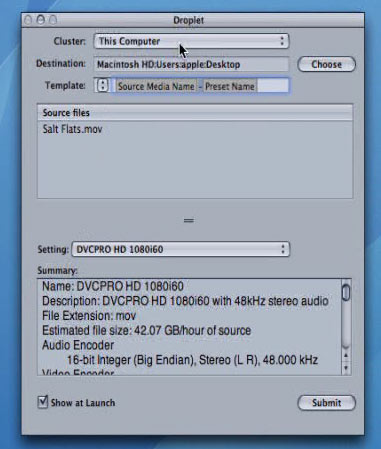The image size is (381, 449).
Task: Click the Summary scroll up arrow
Action: (x=346, y=356)
